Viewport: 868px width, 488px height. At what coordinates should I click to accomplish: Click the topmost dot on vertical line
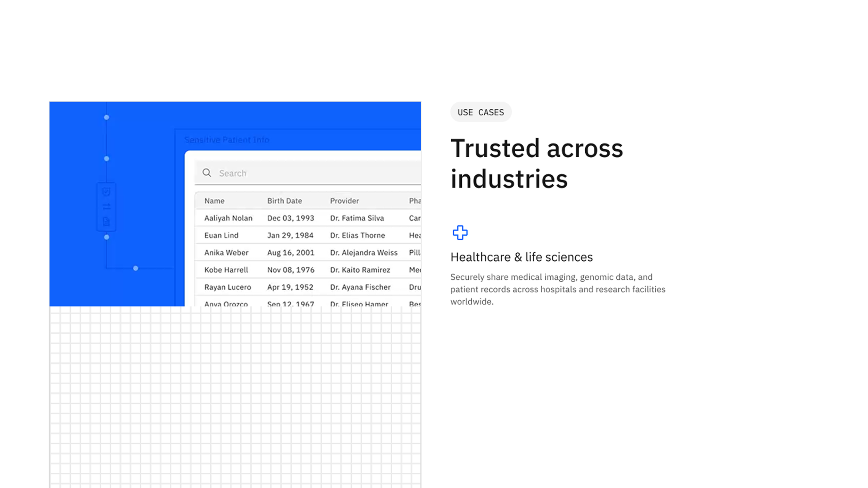[107, 117]
